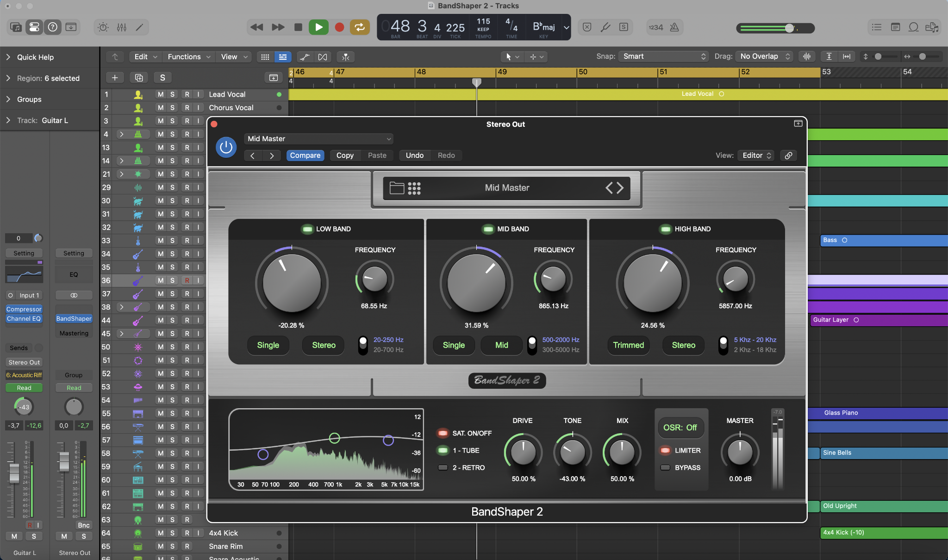Expand the Region: 6 selected section

pyautogui.click(x=8, y=78)
